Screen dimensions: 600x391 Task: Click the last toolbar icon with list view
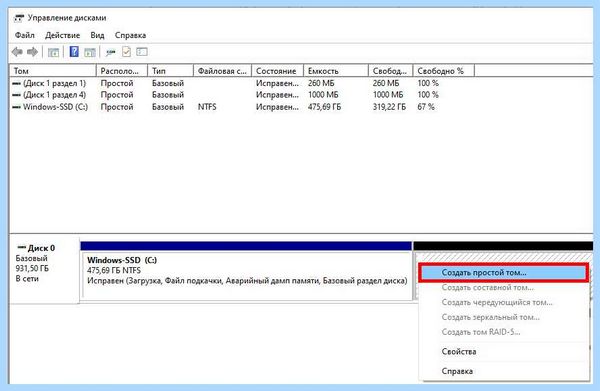click(x=142, y=51)
